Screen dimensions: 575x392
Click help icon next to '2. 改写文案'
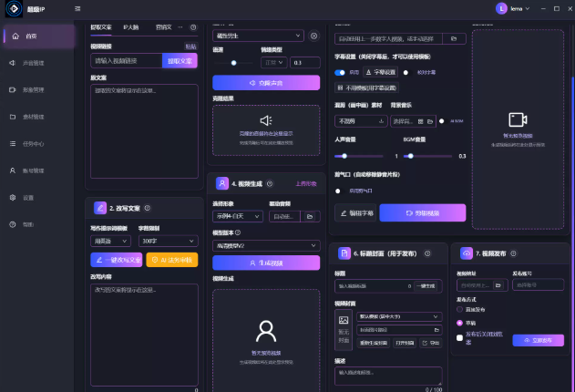tap(148, 208)
